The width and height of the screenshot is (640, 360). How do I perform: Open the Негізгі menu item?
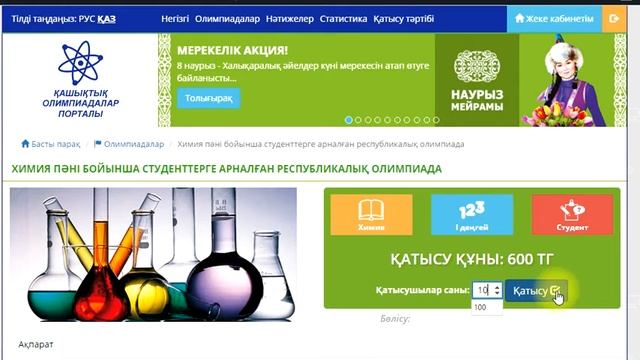pos(175,19)
